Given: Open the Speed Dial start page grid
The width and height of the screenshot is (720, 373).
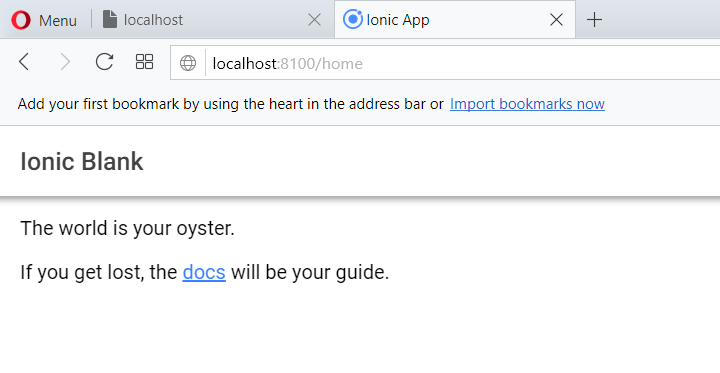Looking at the screenshot, I should [144, 62].
